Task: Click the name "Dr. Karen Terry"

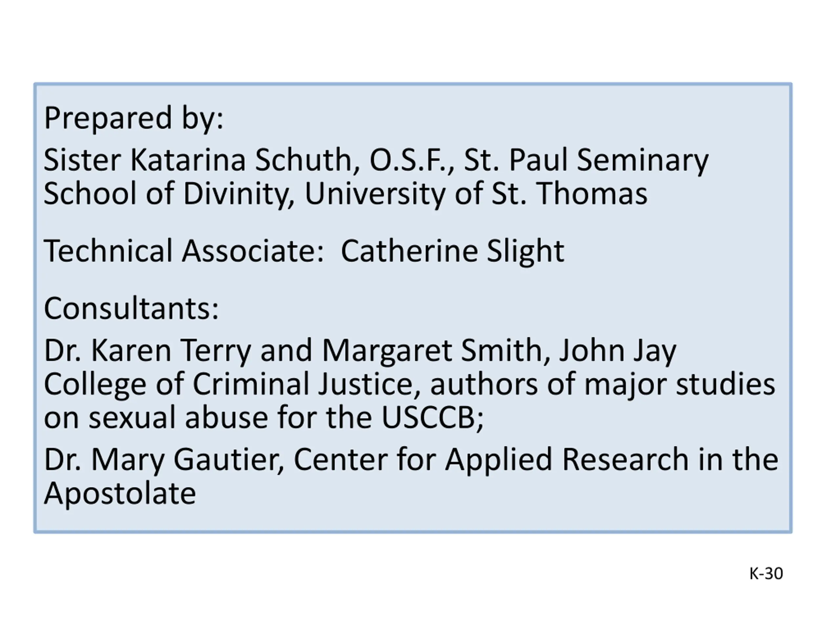Action: 147,350
